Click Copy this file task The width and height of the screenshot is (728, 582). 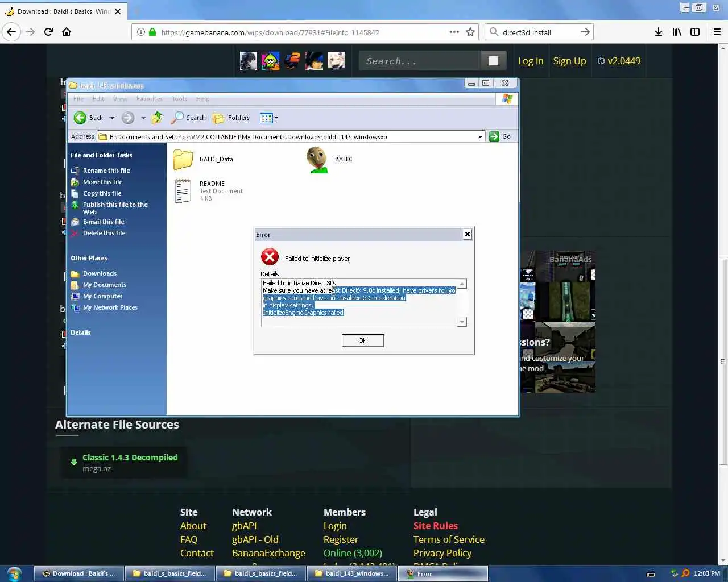click(x=102, y=193)
